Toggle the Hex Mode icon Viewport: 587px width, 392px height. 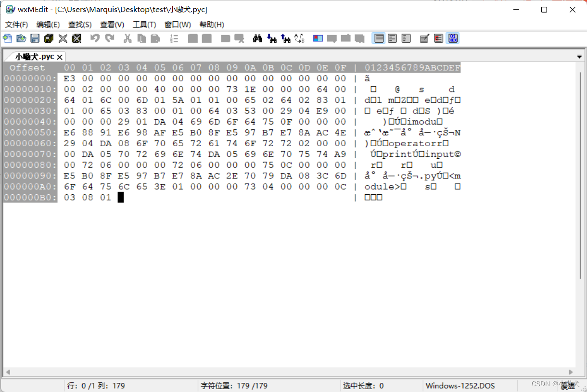[x=453, y=38]
